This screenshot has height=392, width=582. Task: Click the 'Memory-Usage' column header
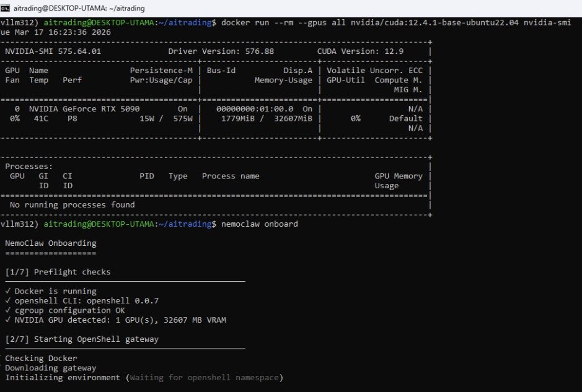[284, 80]
